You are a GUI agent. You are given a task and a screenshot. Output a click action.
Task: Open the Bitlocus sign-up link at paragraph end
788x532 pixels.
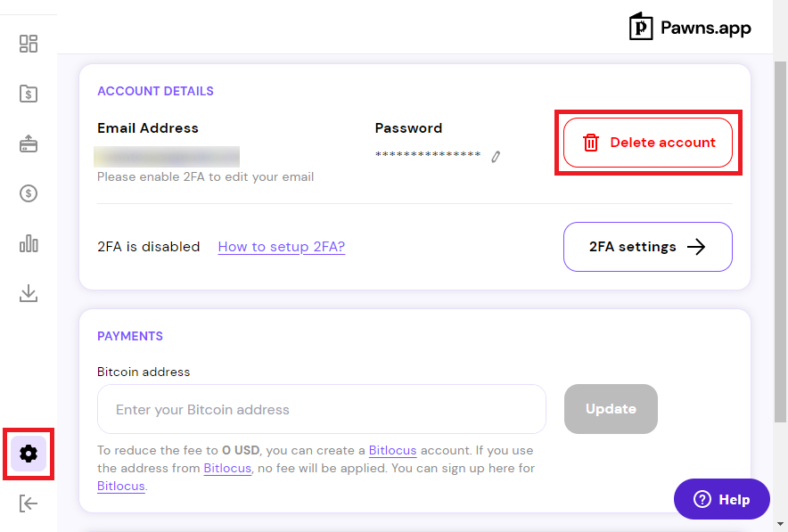click(x=121, y=487)
